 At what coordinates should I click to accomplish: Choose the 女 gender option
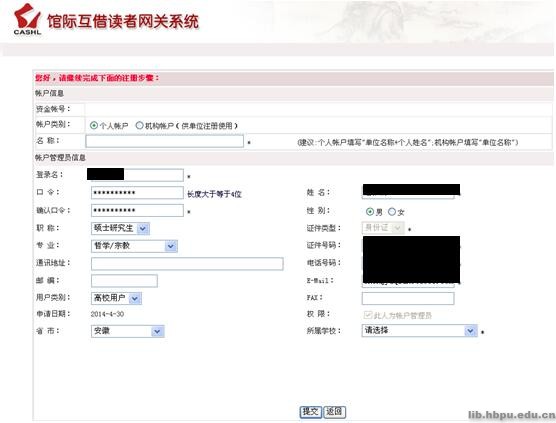click(391, 212)
